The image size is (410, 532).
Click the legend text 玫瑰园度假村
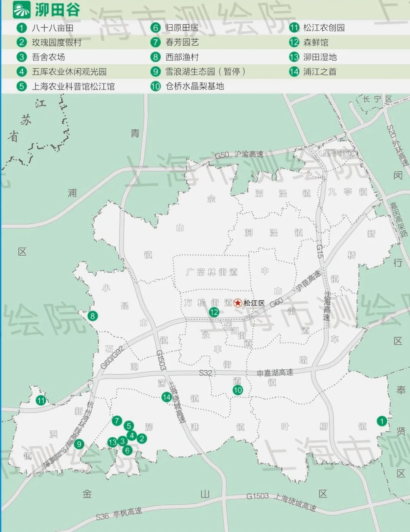pyautogui.click(x=57, y=42)
